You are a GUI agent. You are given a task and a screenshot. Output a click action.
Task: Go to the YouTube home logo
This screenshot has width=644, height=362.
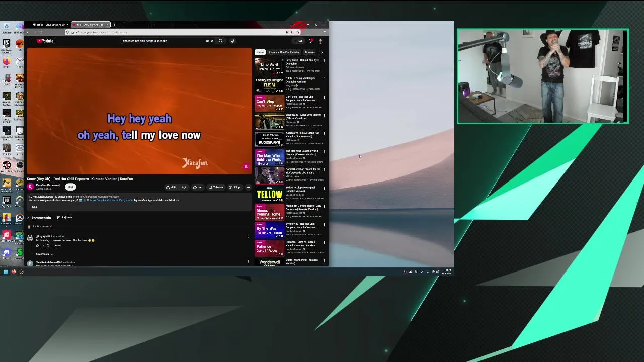point(45,41)
